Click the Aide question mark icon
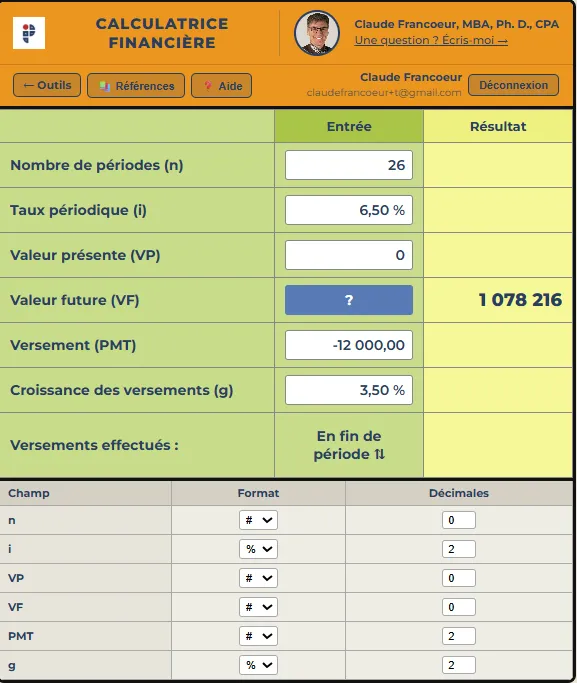The image size is (577, 683). pos(208,85)
